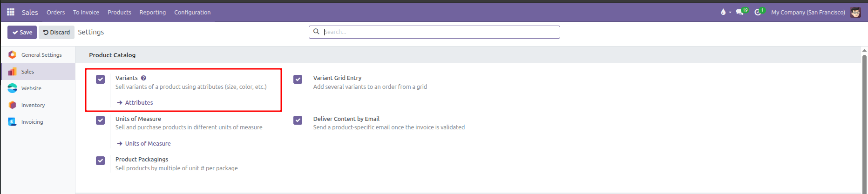
Task: Toggle the Units of Measure checkbox
Action: coord(101,120)
